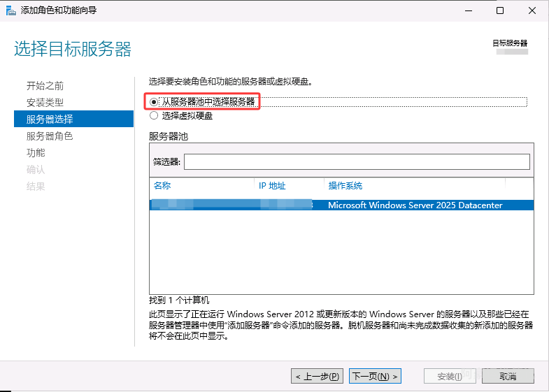Select the Windows Server 2025 Datacenter row
549x392 pixels.
pyautogui.click(x=415, y=205)
